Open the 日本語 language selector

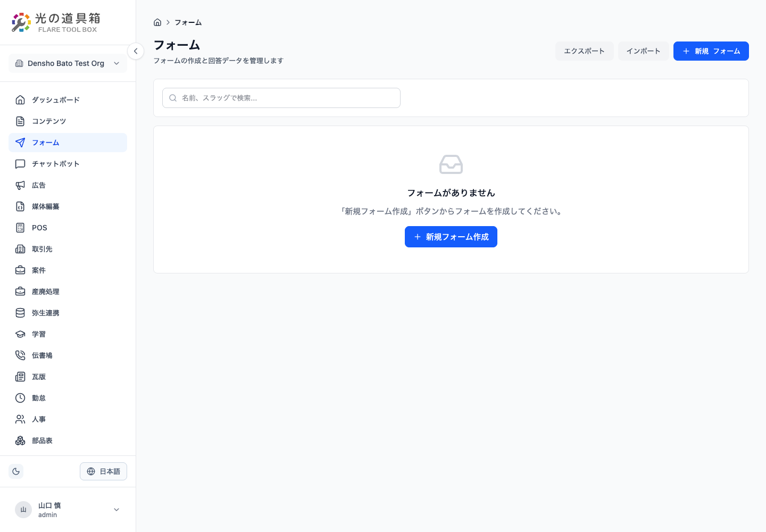coord(103,471)
